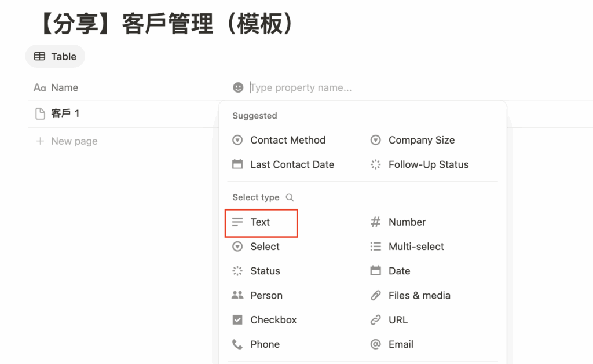Add suggested Last Contact Date property

292,164
